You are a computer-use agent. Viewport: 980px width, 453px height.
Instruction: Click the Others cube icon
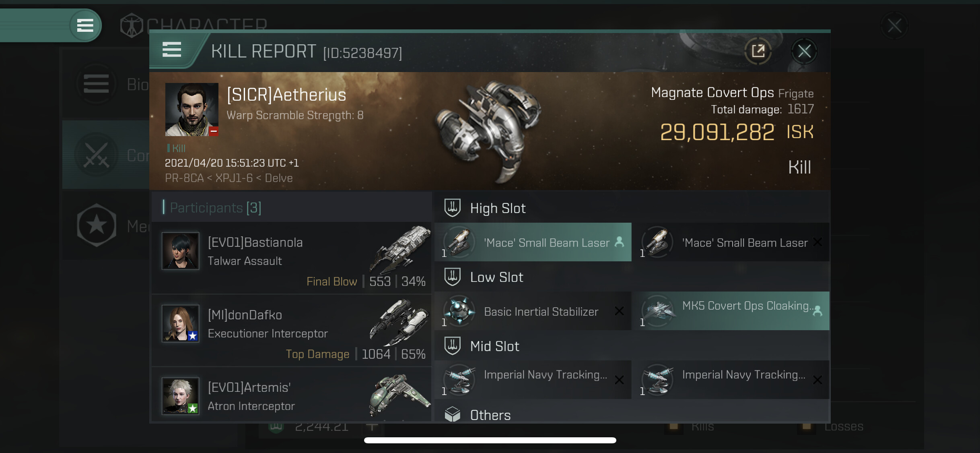452,414
